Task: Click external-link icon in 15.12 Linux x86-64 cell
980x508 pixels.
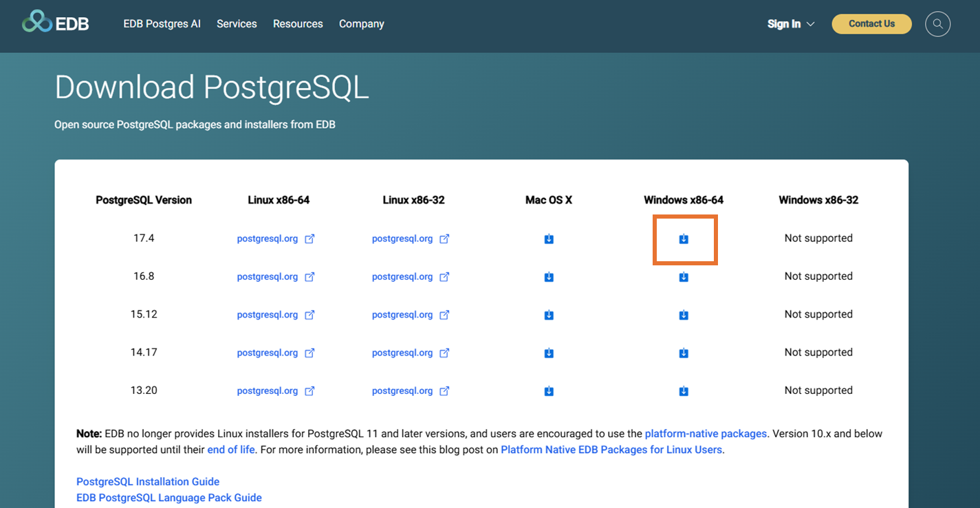Action: coord(309,314)
